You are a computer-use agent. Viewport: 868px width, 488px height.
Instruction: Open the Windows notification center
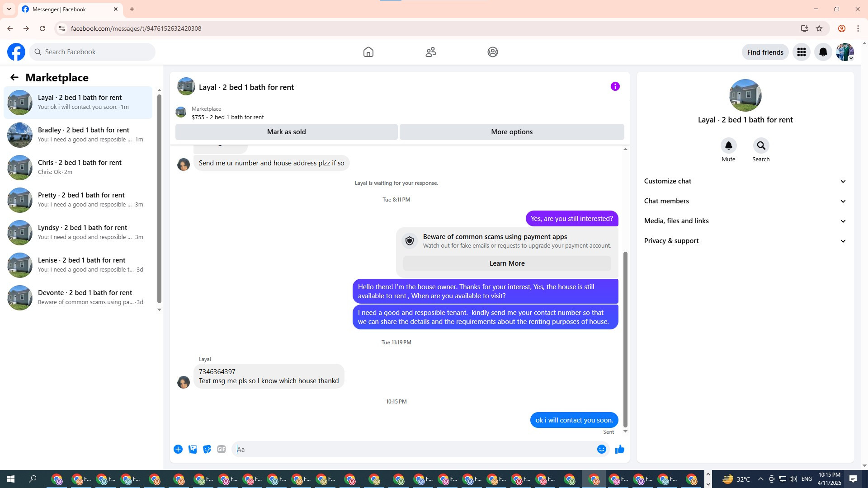pyautogui.click(x=854, y=479)
